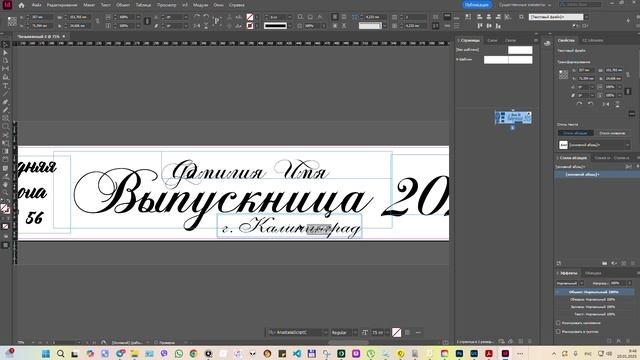Open the workspace switcher dropdown at top
640x360 pixels.
coord(525,5)
